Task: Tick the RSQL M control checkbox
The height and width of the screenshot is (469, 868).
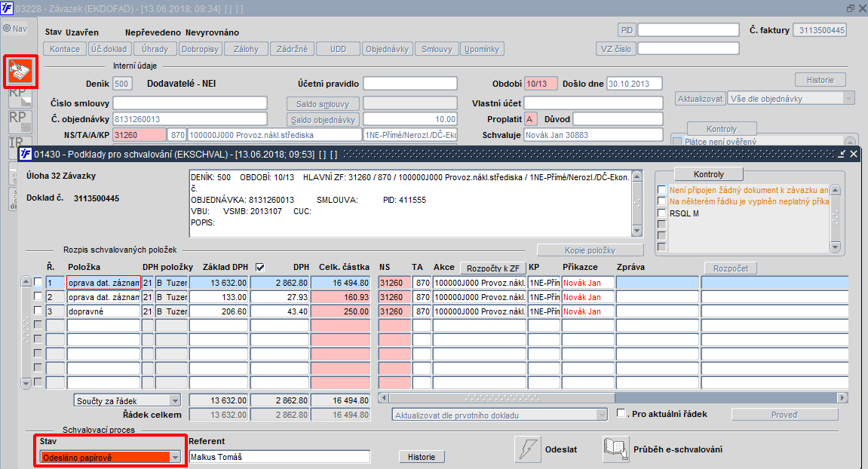Action: (661, 213)
